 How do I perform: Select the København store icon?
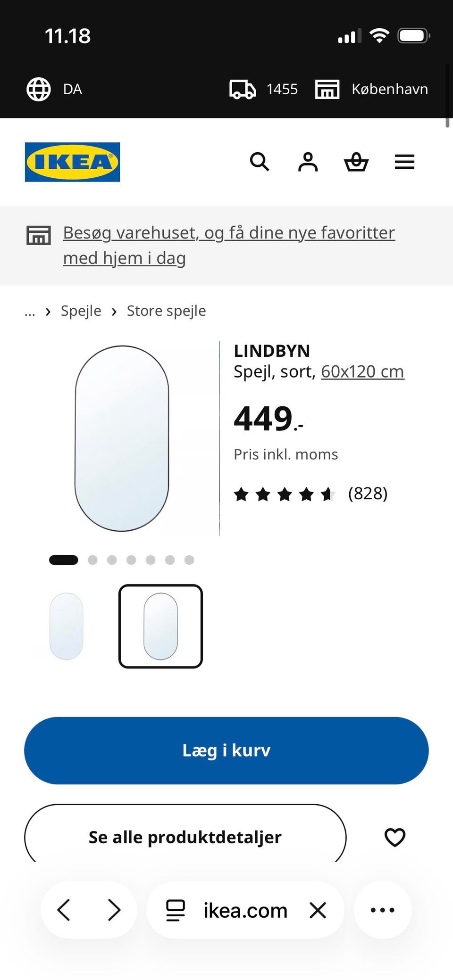(x=327, y=89)
